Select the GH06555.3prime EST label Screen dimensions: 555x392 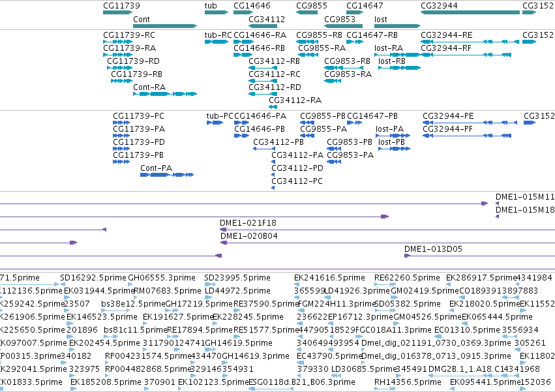pyautogui.click(x=161, y=278)
